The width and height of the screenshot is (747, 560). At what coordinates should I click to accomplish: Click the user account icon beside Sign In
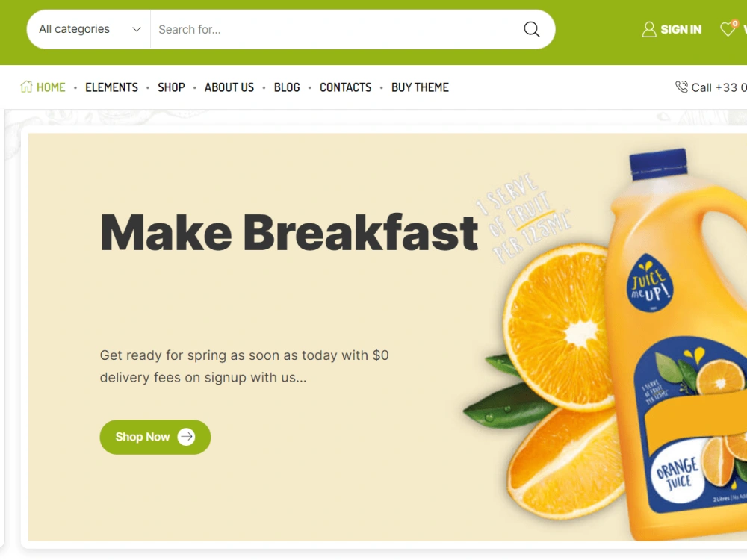pos(649,30)
